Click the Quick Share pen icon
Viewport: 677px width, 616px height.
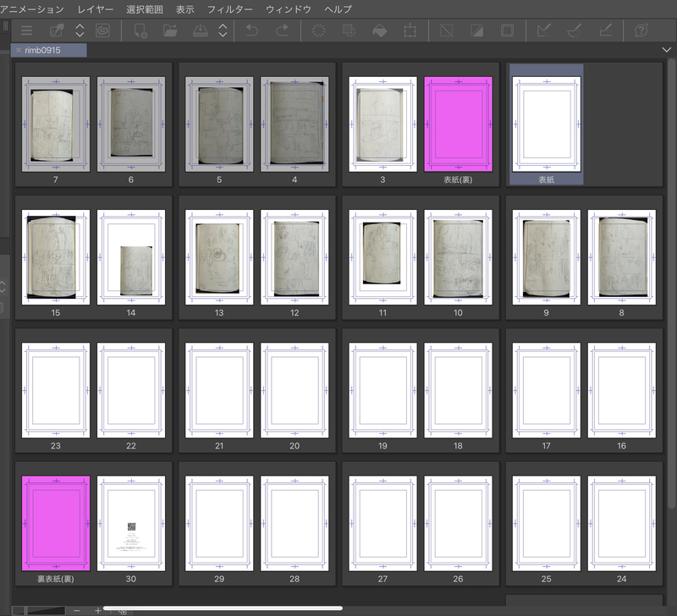click(57, 30)
